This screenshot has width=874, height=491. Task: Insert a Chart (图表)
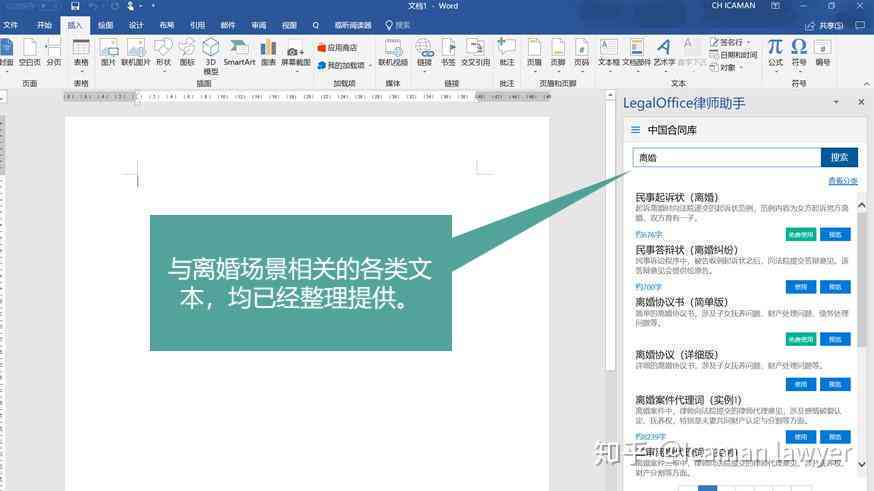pyautogui.click(x=268, y=54)
